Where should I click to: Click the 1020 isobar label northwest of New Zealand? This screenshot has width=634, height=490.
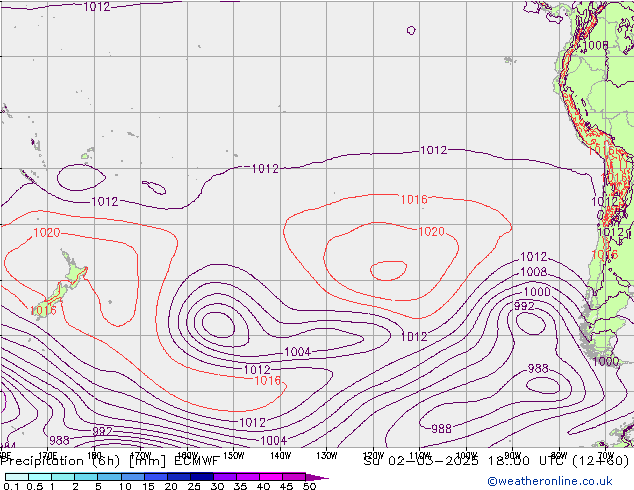(46, 232)
